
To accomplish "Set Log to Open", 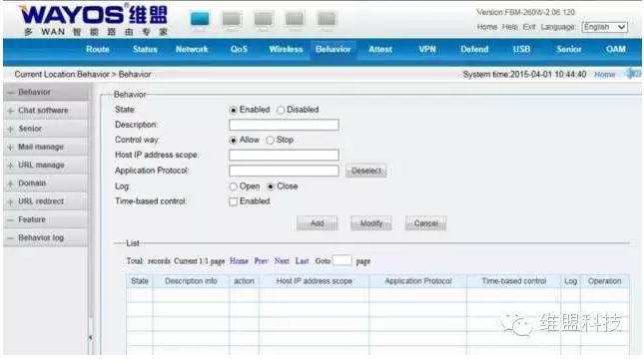I will 234,186.
